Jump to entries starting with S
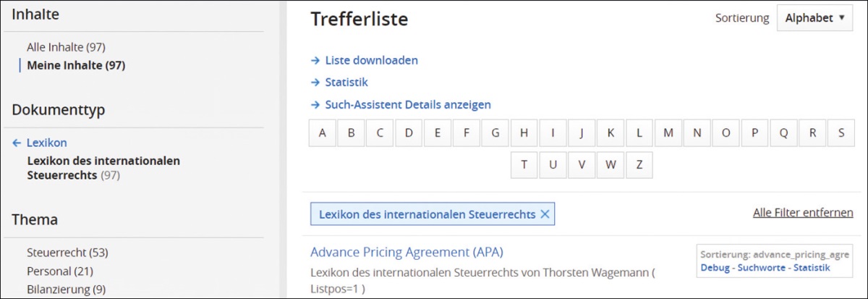Viewport: 868px width, 299px height. tap(841, 133)
